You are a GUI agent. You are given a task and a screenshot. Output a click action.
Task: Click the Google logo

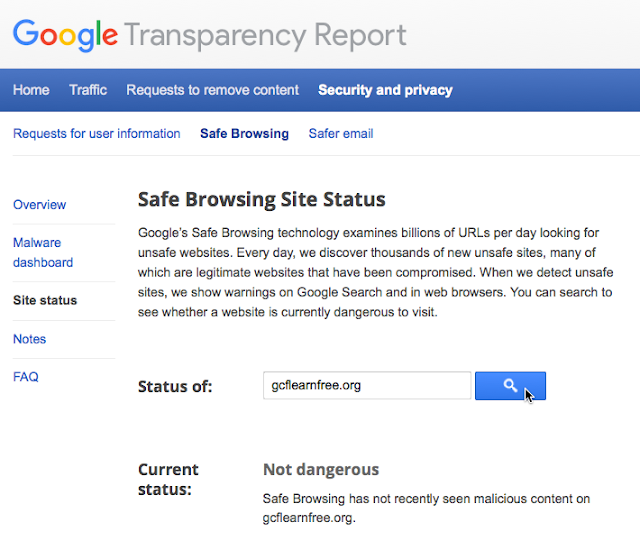pos(66,35)
